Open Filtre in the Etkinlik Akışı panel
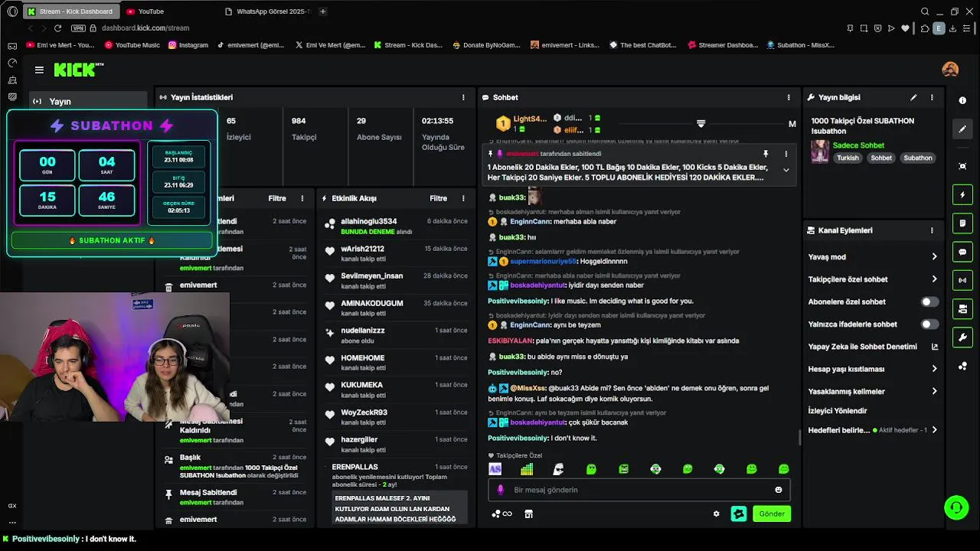The image size is (980, 551). pyautogui.click(x=438, y=198)
